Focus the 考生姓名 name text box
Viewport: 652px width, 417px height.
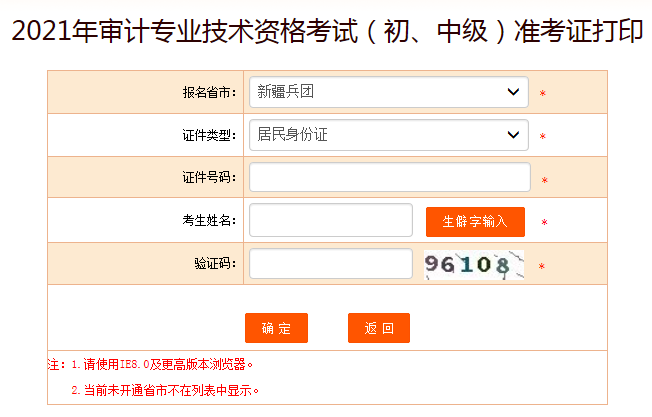pyautogui.click(x=330, y=220)
